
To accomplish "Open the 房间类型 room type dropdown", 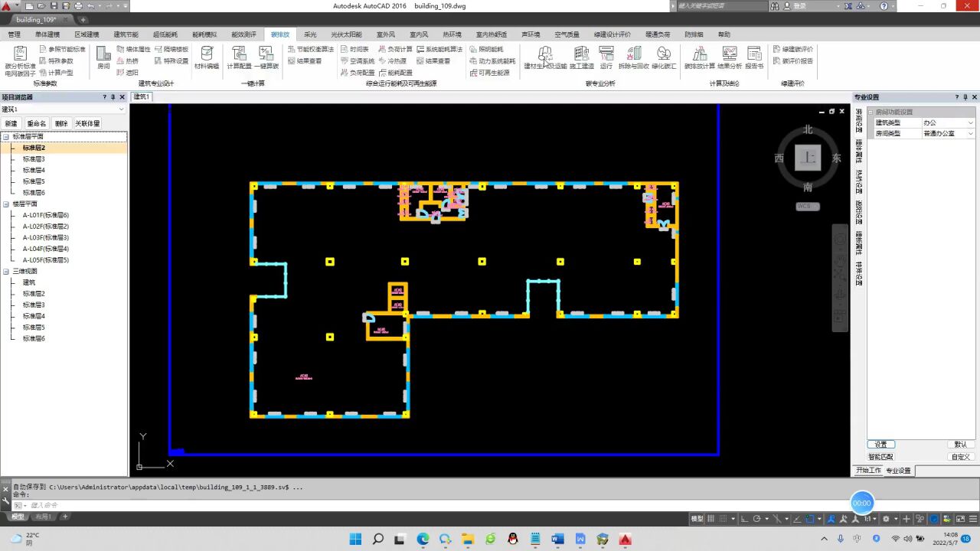I will coord(948,133).
